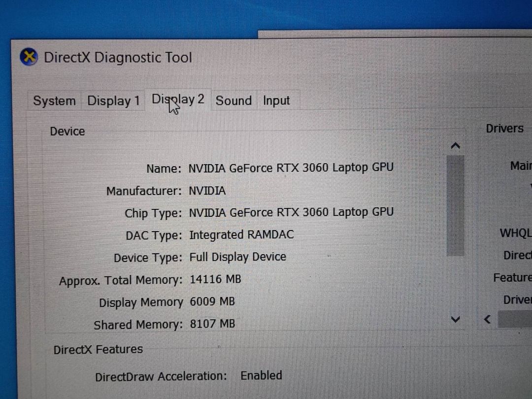Click the left horizontal scroll arrow

pos(487,319)
